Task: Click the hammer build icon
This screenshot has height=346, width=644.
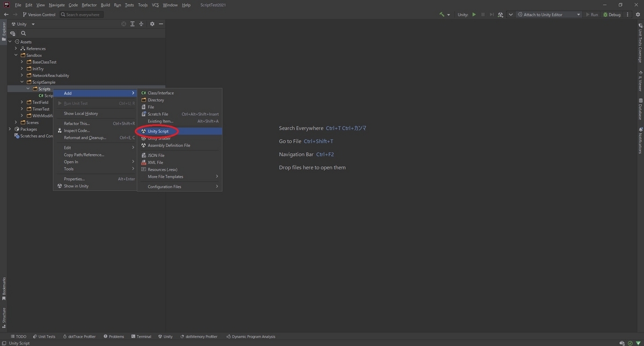Action: (x=442, y=15)
